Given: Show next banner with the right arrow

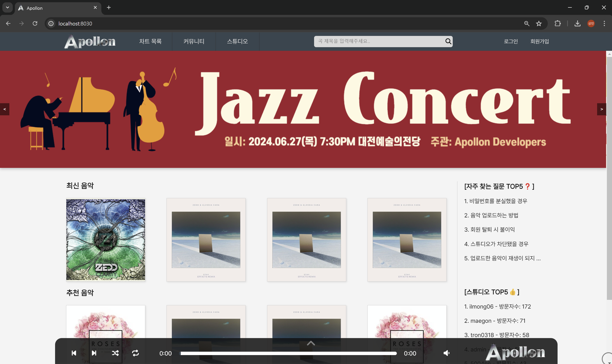Looking at the screenshot, I should point(601,109).
